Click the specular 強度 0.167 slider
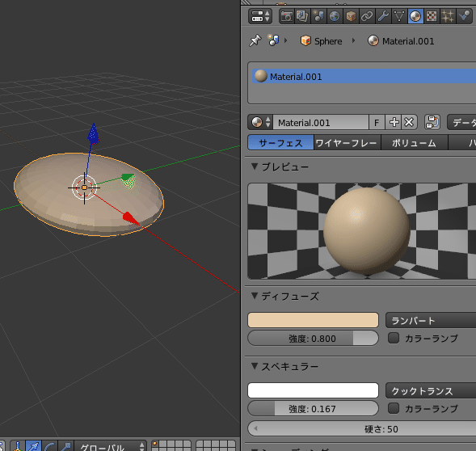This screenshot has width=476, height=451. [313, 408]
